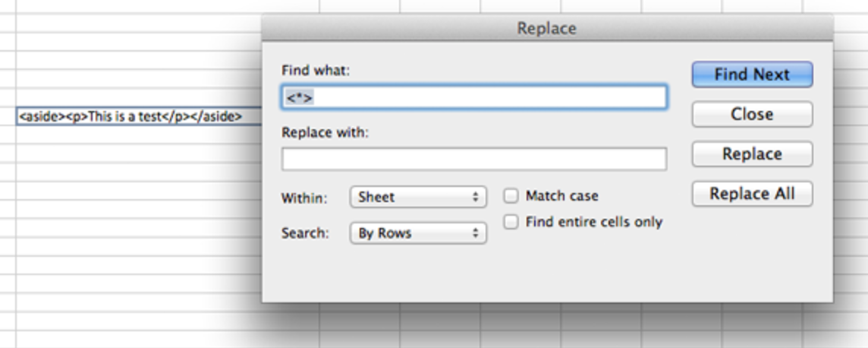Select the empty cell below the HTML text cell
This screenshot has width=868, height=348.
coord(138,134)
